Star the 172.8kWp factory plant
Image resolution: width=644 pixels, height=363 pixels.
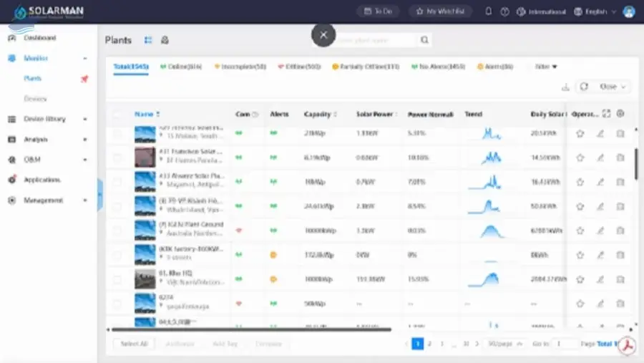click(580, 255)
